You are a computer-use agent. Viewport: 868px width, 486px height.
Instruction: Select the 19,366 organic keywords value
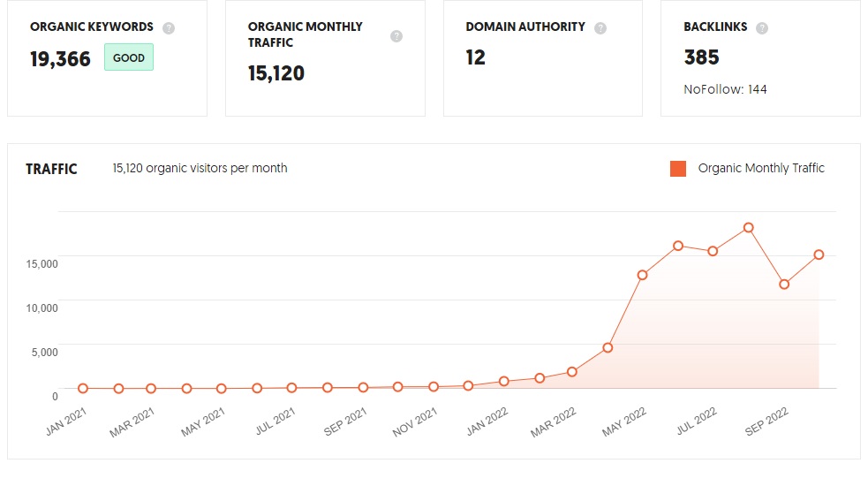pyautogui.click(x=60, y=59)
